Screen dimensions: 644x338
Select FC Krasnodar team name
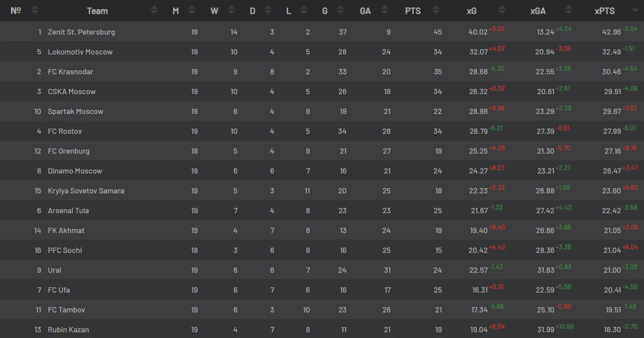click(x=71, y=72)
